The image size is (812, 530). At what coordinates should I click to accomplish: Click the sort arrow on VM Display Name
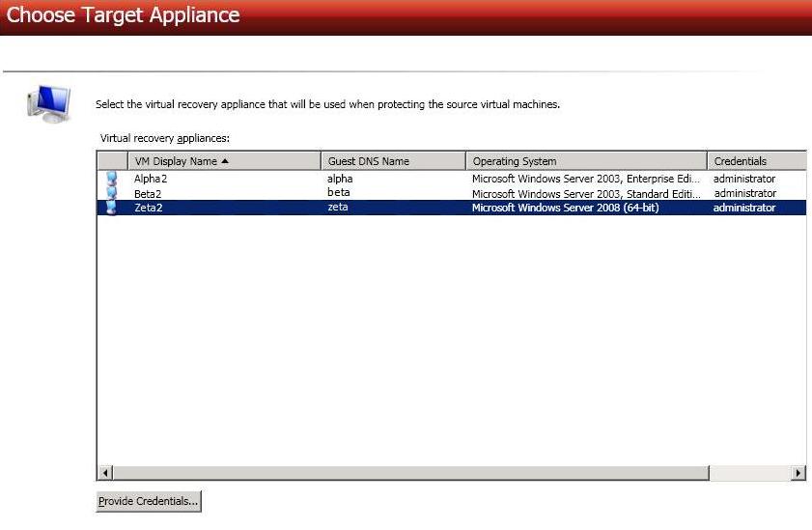(225, 161)
